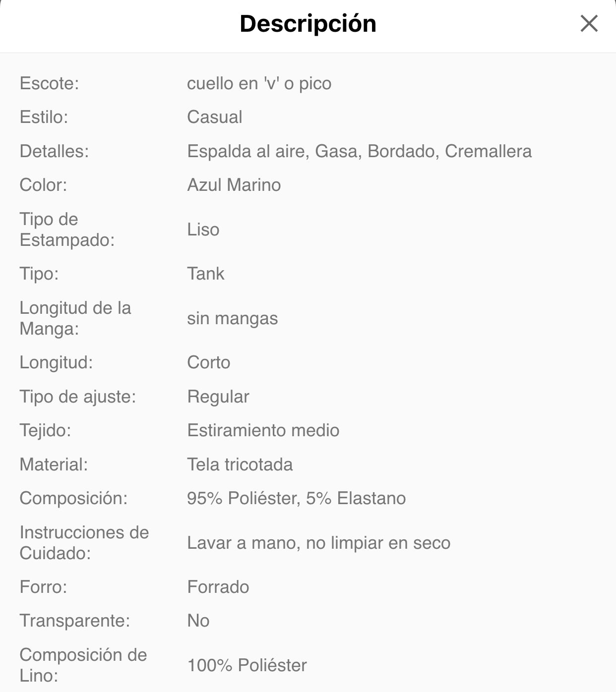The width and height of the screenshot is (616, 692).
Task: Tap the Estiramiento medio fabric value
Action: click(263, 430)
